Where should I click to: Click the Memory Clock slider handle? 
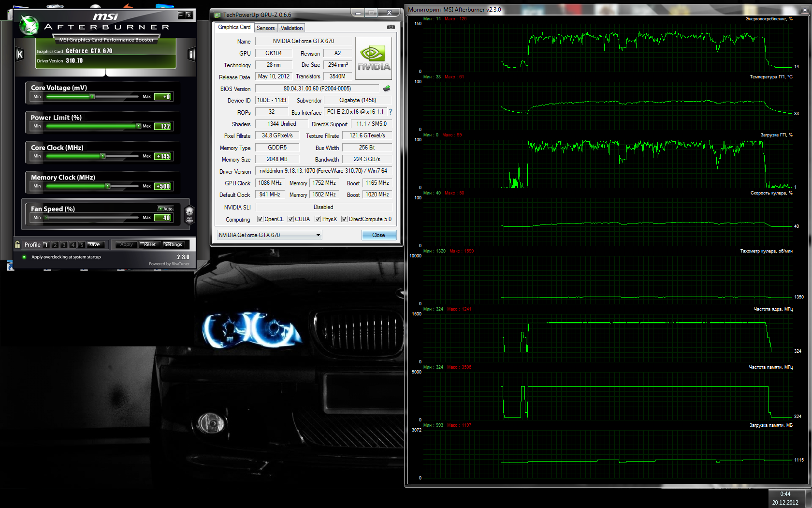coord(108,186)
